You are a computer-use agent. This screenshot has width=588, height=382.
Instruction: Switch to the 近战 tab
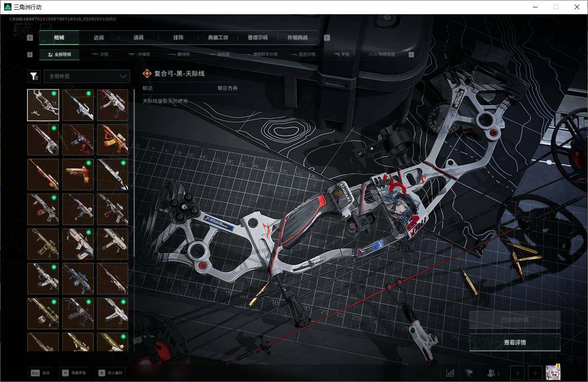pos(99,38)
